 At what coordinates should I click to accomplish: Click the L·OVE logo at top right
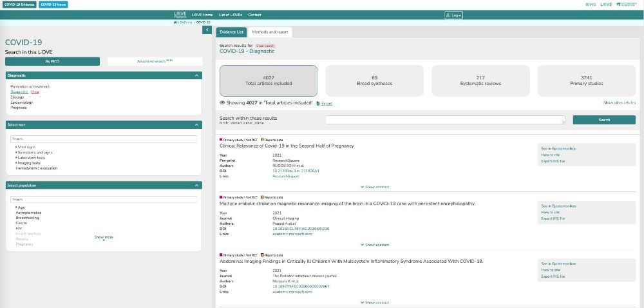pos(605,5)
